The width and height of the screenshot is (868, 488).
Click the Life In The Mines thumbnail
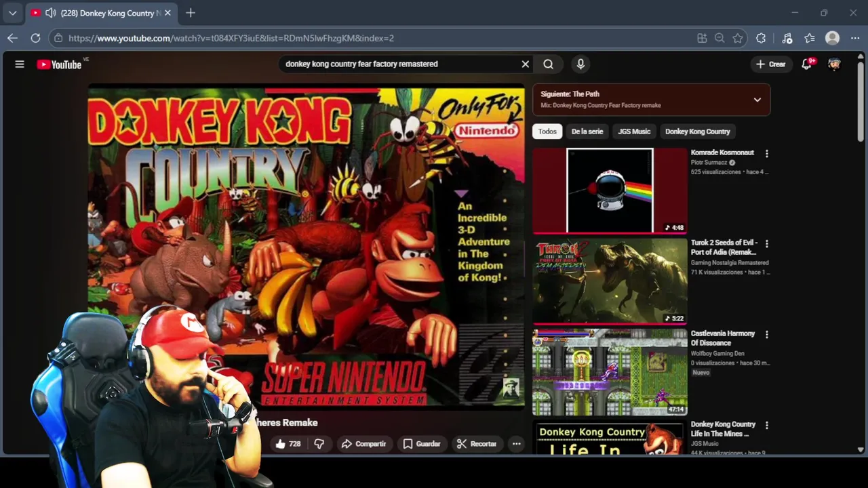click(x=610, y=437)
